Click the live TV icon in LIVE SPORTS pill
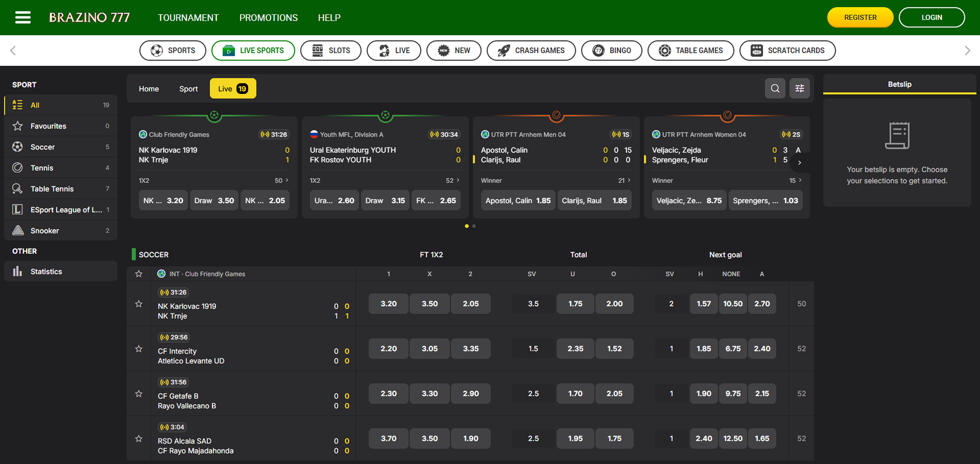The width and height of the screenshot is (980, 464). 229,51
